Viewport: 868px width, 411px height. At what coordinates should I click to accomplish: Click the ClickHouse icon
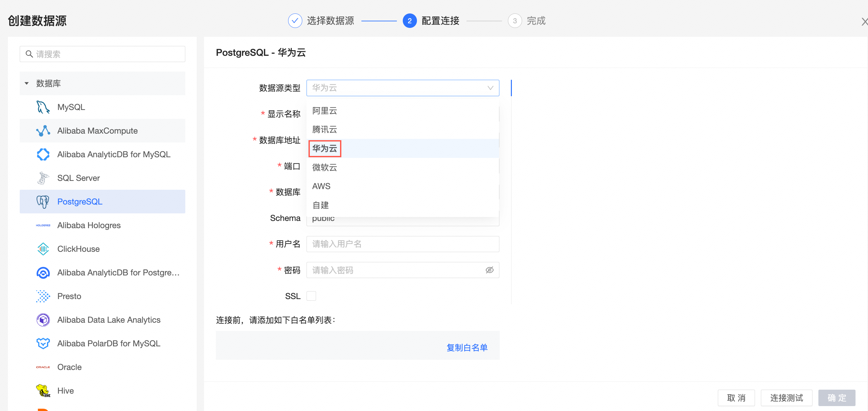(x=43, y=249)
